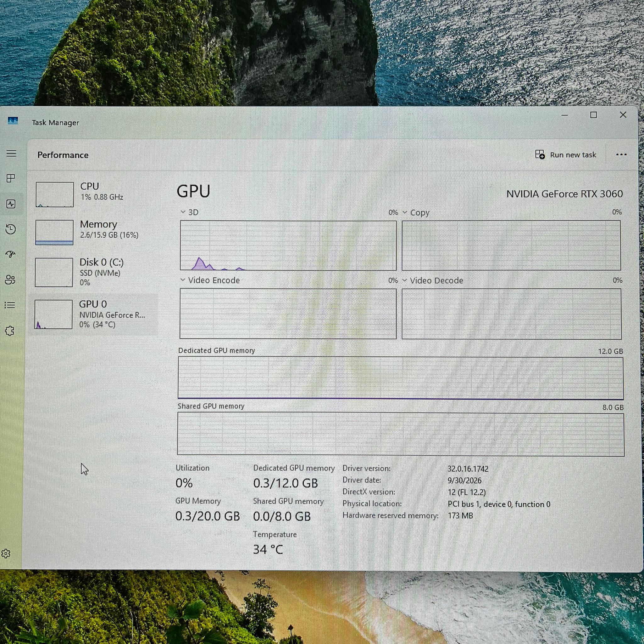This screenshot has height=644, width=644.
Task: Maximize the Task Manager window
Action: pyautogui.click(x=593, y=115)
